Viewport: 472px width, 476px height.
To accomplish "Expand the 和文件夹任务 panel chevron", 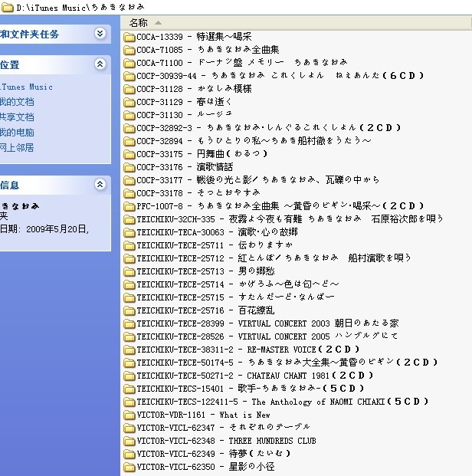I will click(x=100, y=33).
